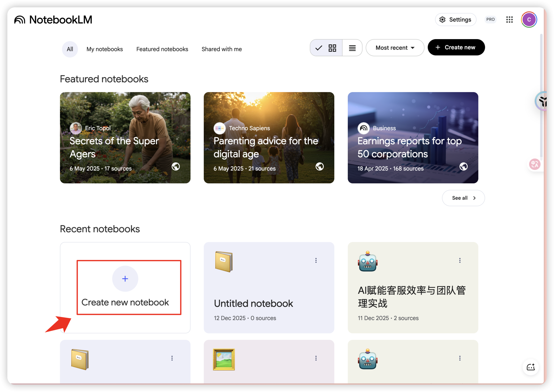Select the My notebooks tab
This screenshot has height=392, width=554.
pyautogui.click(x=105, y=49)
